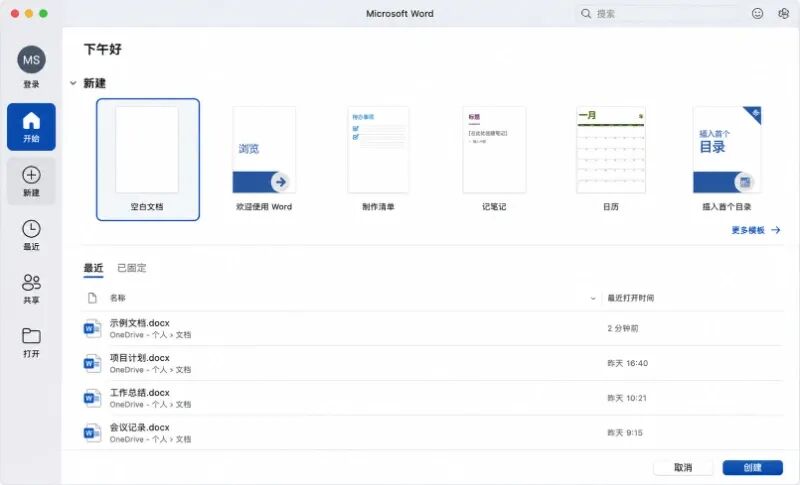
Task: Open the file 示例文档.docx
Action: [140, 323]
